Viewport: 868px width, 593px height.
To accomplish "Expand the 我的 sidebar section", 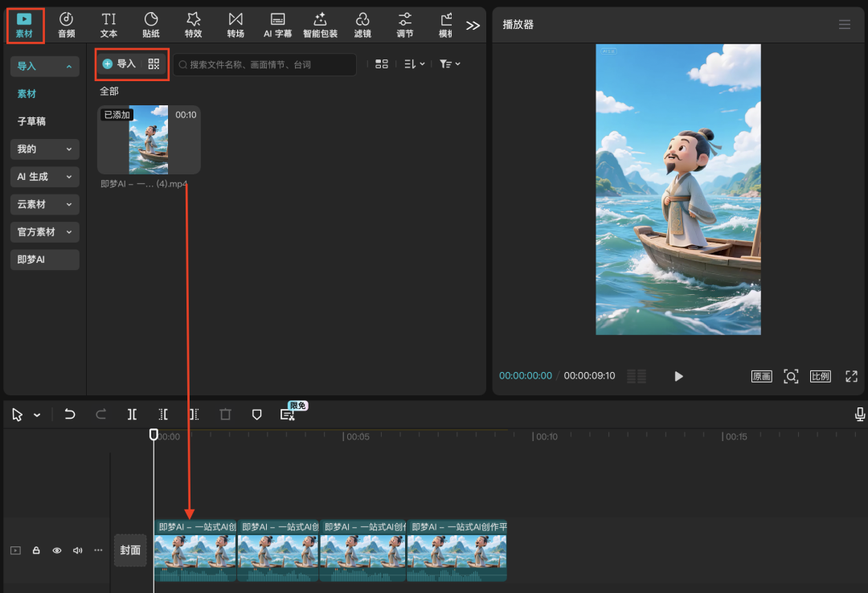I will (44, 149).
